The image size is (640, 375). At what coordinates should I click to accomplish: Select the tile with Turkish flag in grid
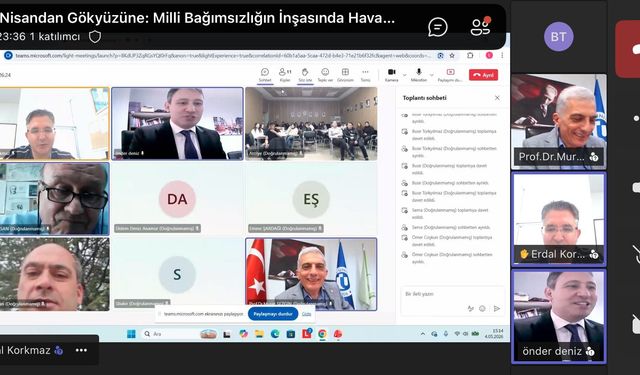point(311,274)
